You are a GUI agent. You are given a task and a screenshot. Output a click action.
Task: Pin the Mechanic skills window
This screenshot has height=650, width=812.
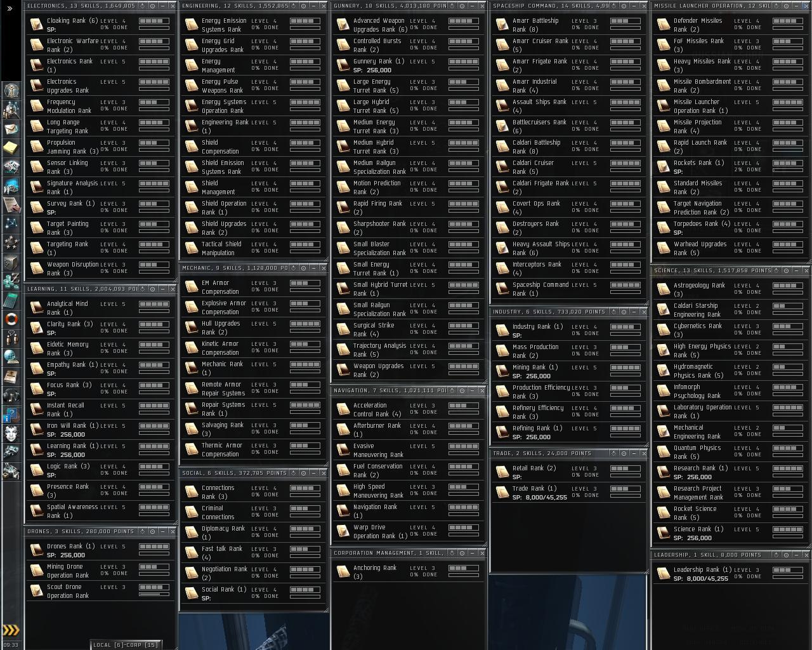point(303,268)
